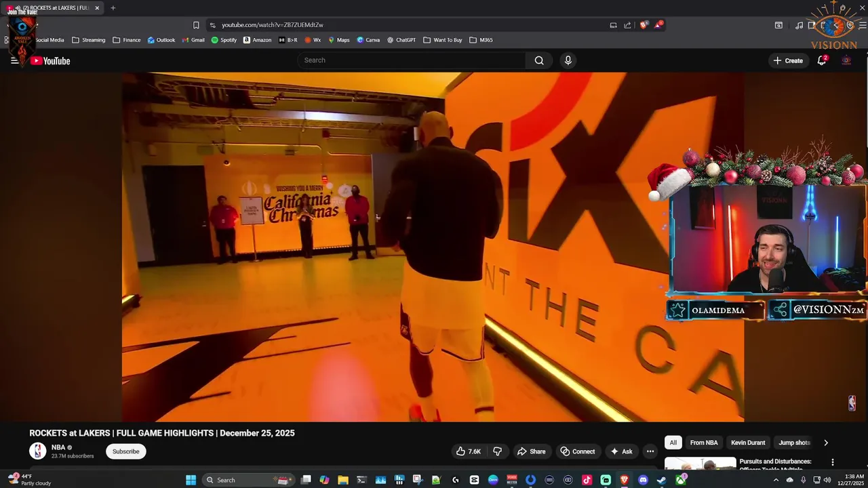Open Discord from the taskbar
Viewport: 868px width, 488px height.
(x=643, y=480)
